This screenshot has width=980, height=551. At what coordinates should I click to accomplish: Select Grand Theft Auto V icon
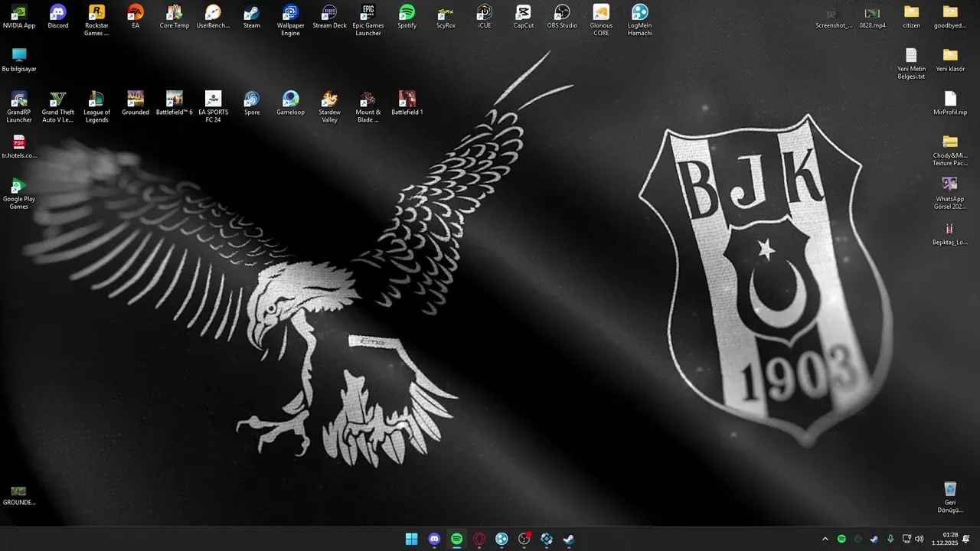click(58, 107)
